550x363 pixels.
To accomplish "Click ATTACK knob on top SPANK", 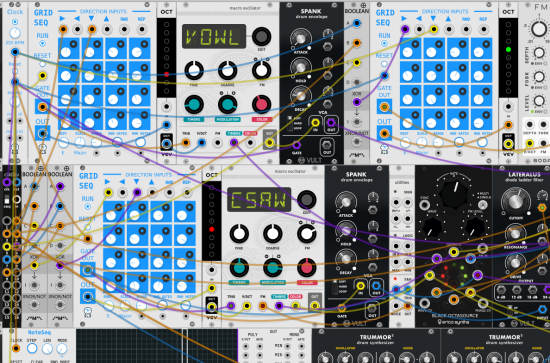I will pyautogui.click(x=301, y=39).
